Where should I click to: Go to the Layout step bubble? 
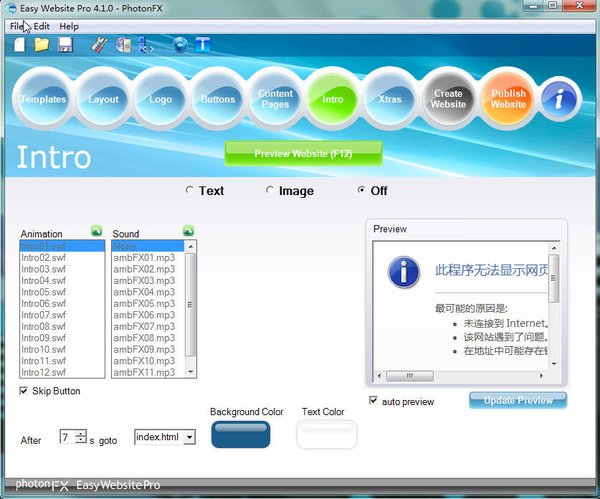point(103,99)
